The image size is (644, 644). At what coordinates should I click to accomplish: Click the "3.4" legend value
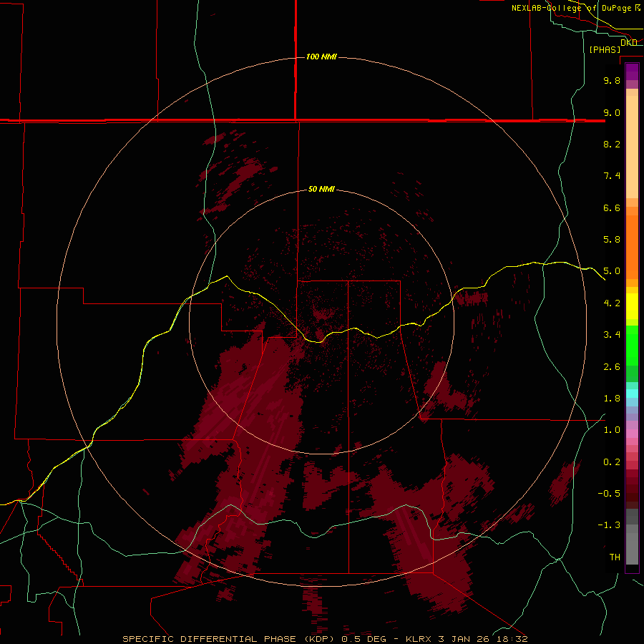click(612, 335)
